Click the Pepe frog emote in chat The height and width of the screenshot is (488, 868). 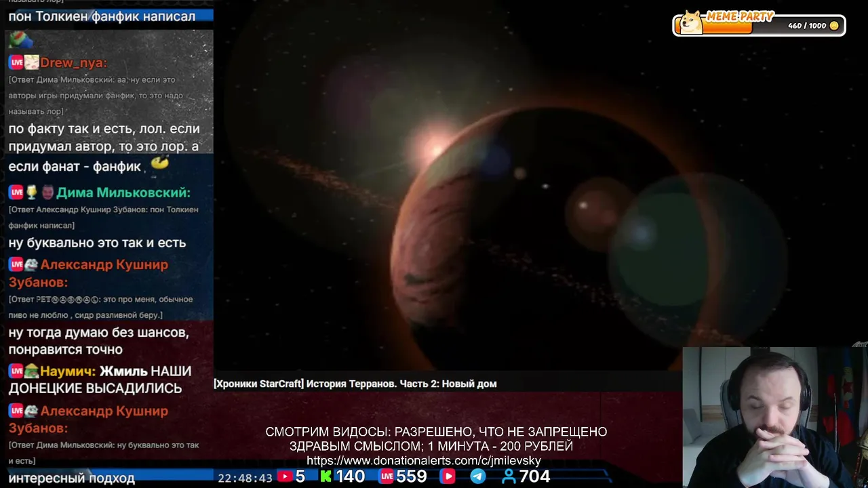click(21, 39)
